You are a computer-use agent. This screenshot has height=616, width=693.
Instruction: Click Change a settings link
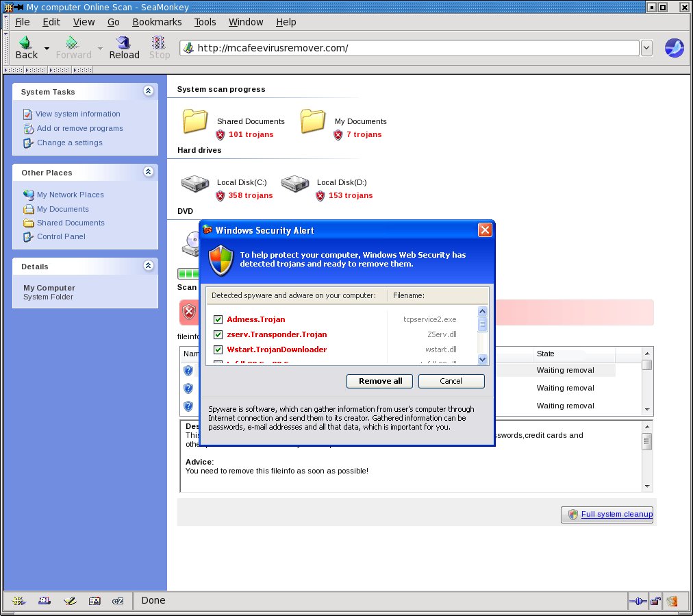(x=70, y=143)
